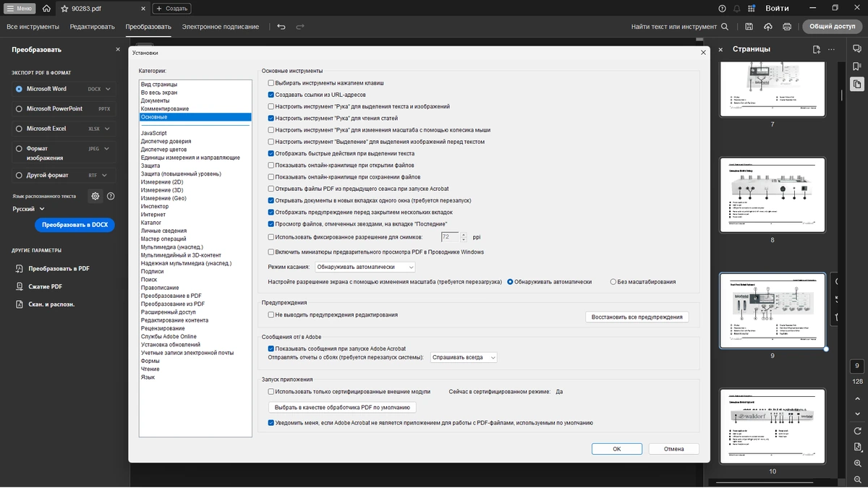Close the Pages panel with the X

click(720, 49)
